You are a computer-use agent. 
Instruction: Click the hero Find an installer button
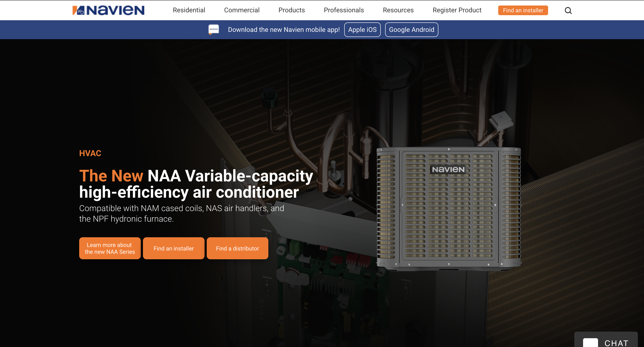pyautogui.click(x=174, y=248)
